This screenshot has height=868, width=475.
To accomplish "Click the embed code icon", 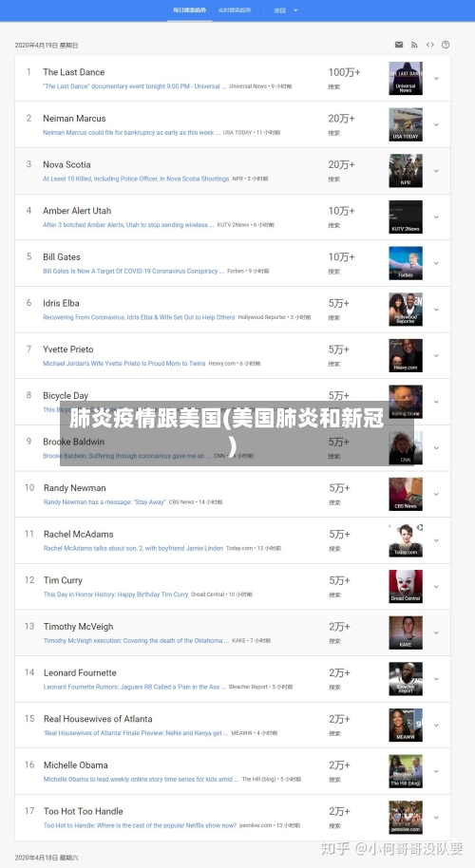I will [x=429, y=45].
